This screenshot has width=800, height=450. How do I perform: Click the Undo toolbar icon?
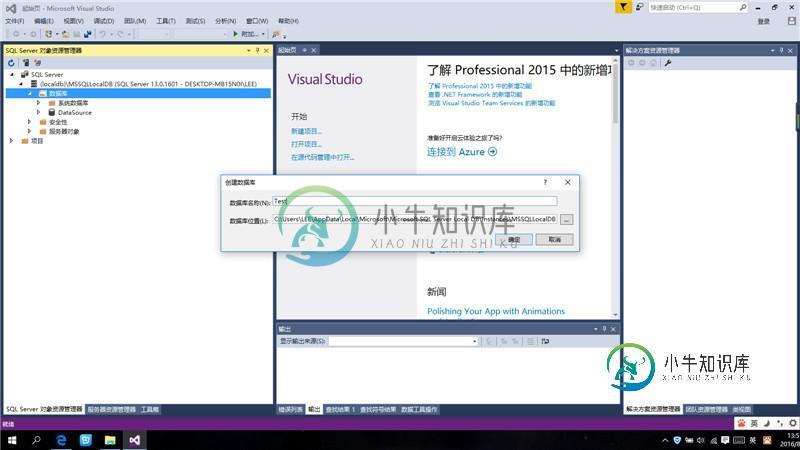(x=103, y=34)
